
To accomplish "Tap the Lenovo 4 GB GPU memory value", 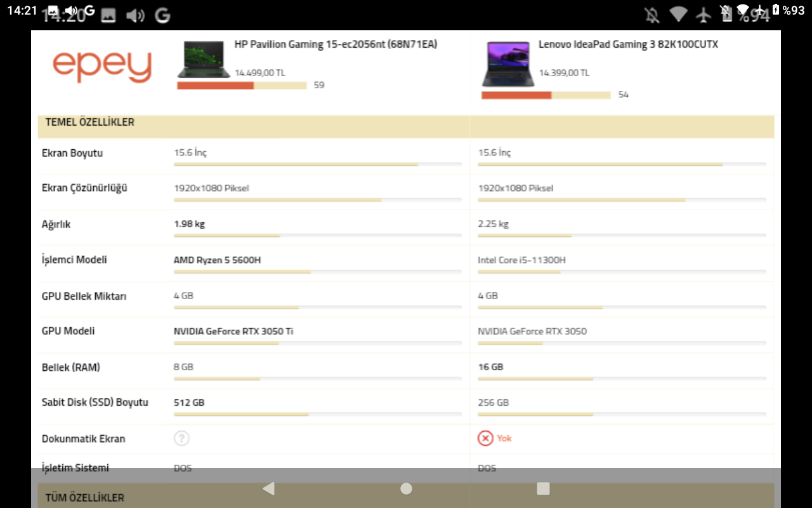I will tap(488, 296).
